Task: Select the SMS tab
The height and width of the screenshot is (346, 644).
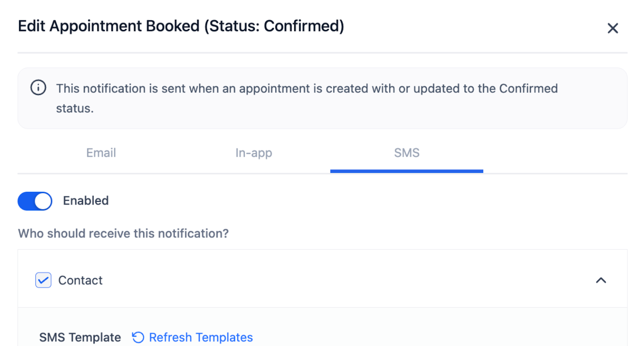Action: tap(407, 153)
